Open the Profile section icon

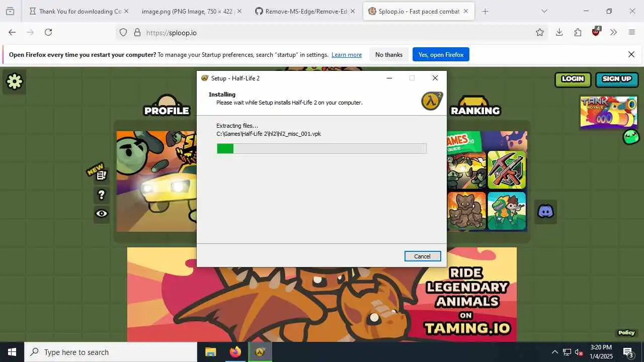[167, 106]
